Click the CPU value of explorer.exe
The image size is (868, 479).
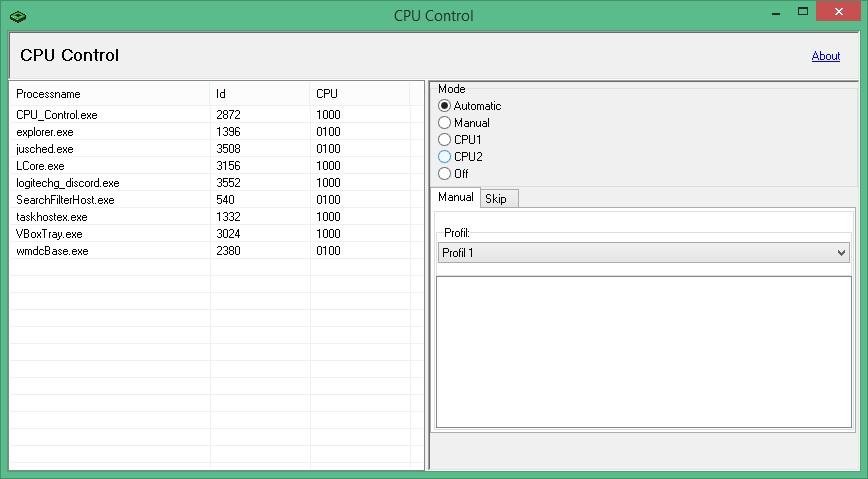click(x=328, y=132)
